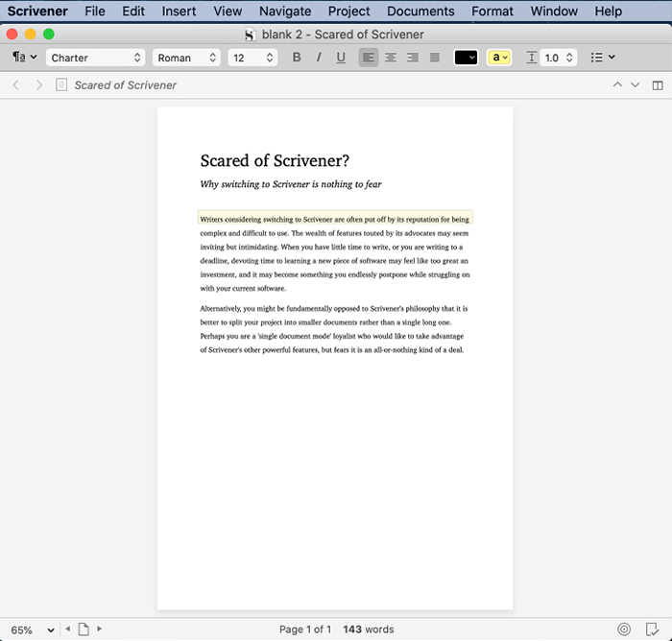Justify the text
The height and width of the screenshot is (641, 672).
435,58
